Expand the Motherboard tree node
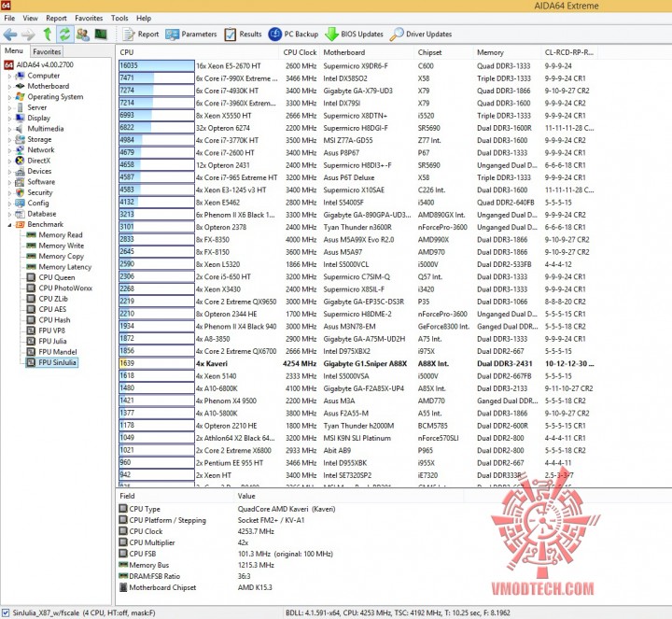Image resolution: width=672 pixels, height=619 pixels. 9,87
